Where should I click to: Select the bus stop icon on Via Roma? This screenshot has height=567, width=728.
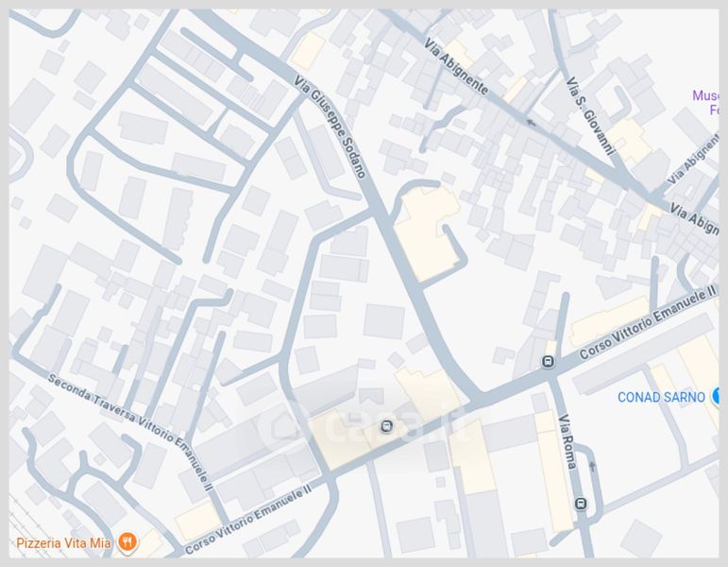click(581, 504)
